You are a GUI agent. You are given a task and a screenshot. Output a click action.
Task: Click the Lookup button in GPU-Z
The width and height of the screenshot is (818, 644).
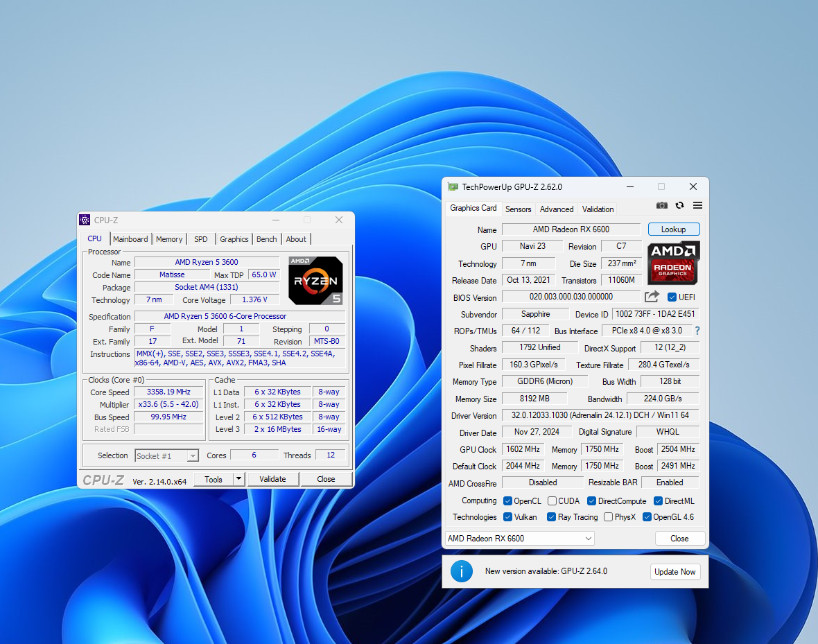674,229
